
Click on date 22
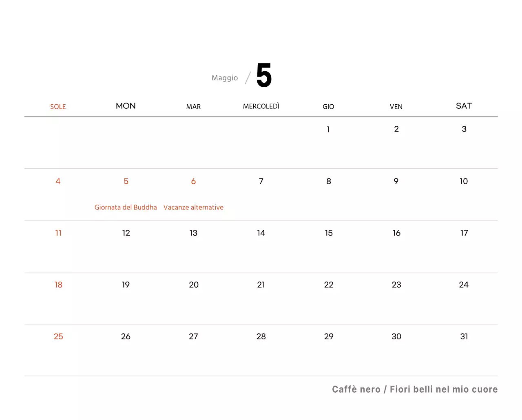click(329, 285)
